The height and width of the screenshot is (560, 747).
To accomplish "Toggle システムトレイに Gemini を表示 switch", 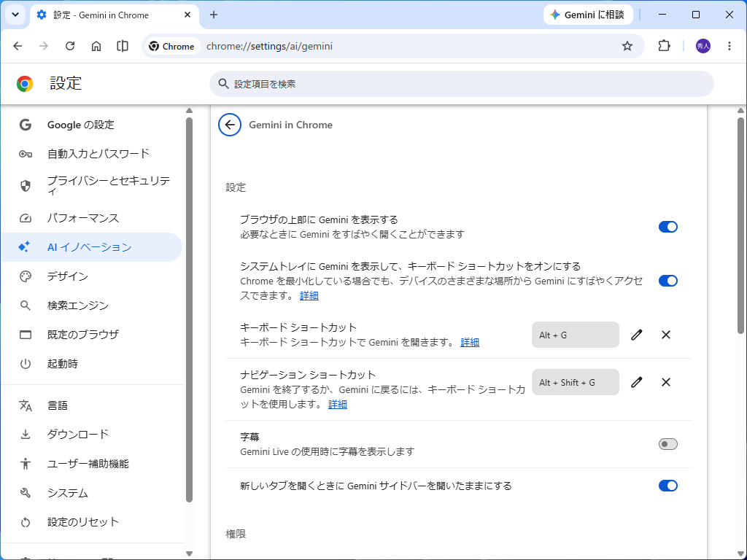I will click(x=668, y=281).
